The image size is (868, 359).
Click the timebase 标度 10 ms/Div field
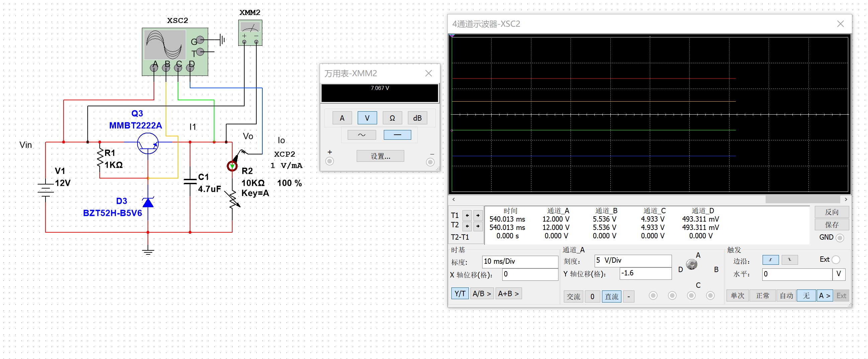[x=520, y=261]
